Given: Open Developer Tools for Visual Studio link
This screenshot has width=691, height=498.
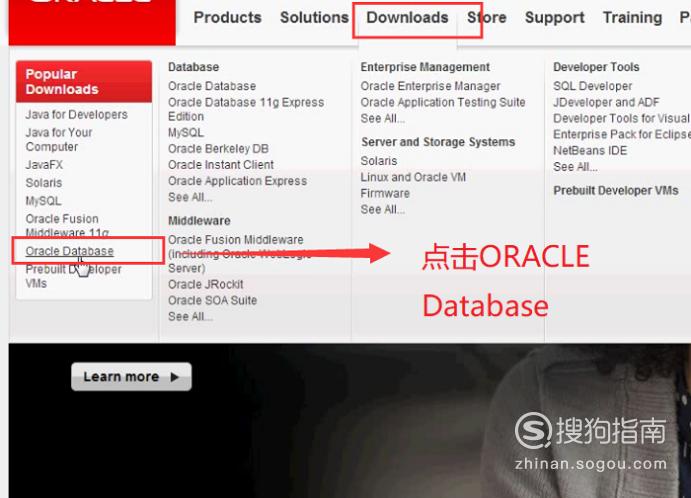Looking at the screenshot, I should [622, 119].
